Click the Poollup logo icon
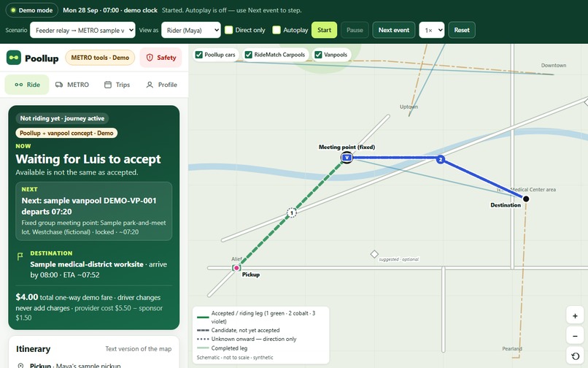The height and width of the screenshot is (368, 588). [x=14, y=58]
